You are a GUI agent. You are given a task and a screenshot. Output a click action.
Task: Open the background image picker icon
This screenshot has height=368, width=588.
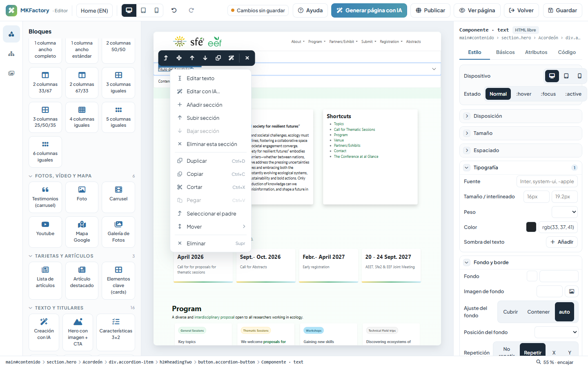[x=572, y=292]
